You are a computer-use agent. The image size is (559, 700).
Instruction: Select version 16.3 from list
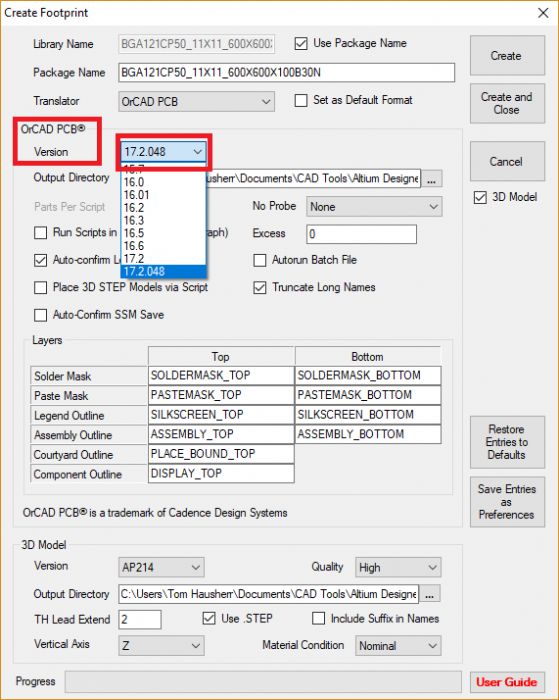pyautogui.click(x=163, y=221)
